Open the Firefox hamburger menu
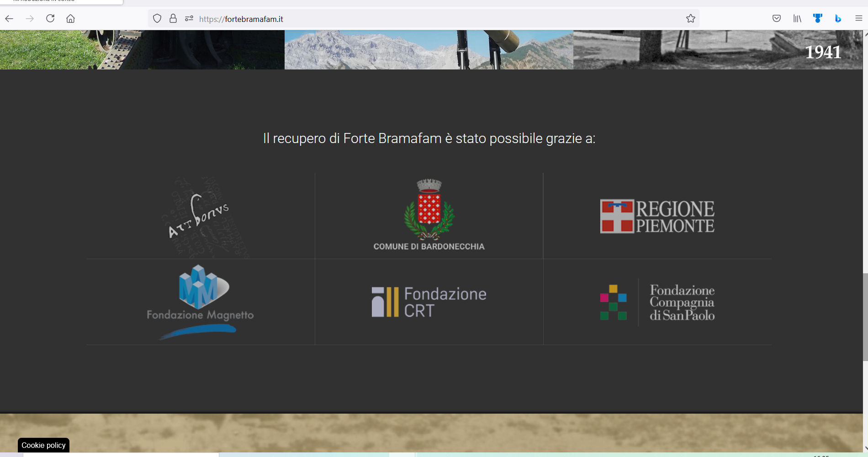This screenshot has height=457, width=868. click(858, 19)
